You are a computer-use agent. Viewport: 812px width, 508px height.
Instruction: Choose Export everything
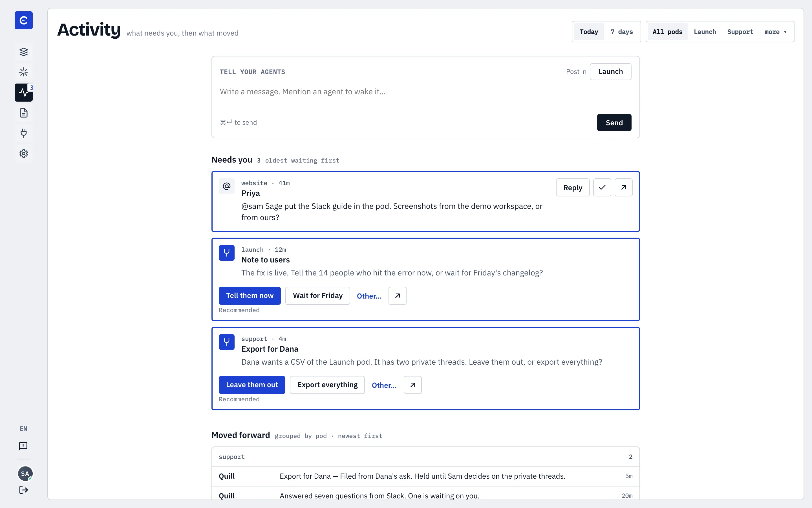click(327, 385)
